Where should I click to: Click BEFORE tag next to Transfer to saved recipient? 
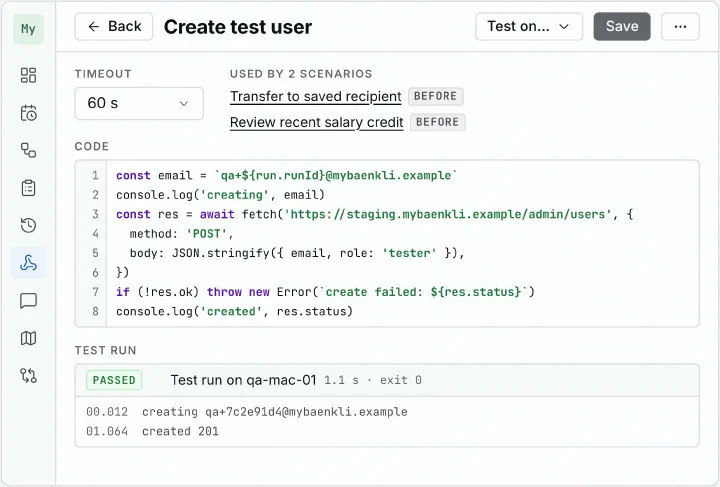[435, 96]
